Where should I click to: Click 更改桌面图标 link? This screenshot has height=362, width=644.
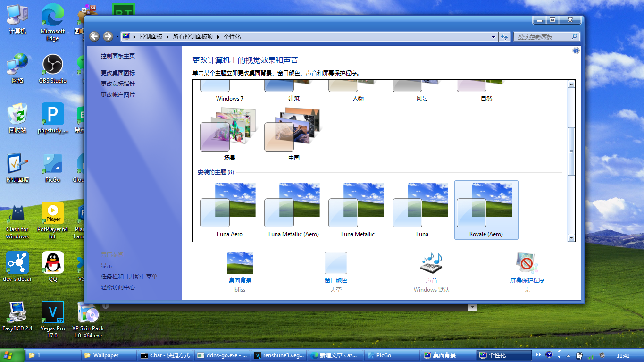(x=117, y=73)
